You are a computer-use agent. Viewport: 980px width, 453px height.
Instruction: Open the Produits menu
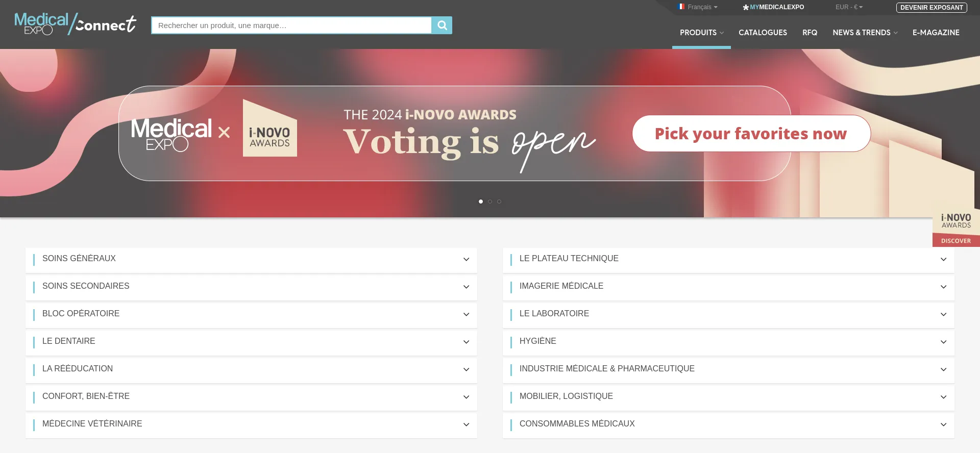(x=701, y=33)
